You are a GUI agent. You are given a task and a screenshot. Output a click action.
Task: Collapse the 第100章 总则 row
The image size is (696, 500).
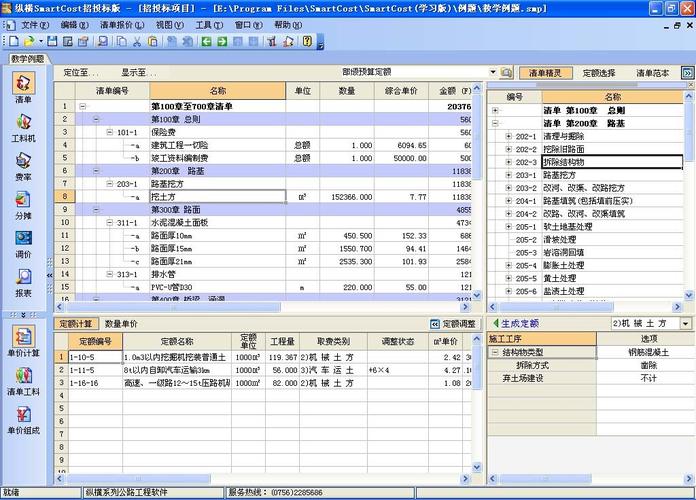(x=96, y=119)
